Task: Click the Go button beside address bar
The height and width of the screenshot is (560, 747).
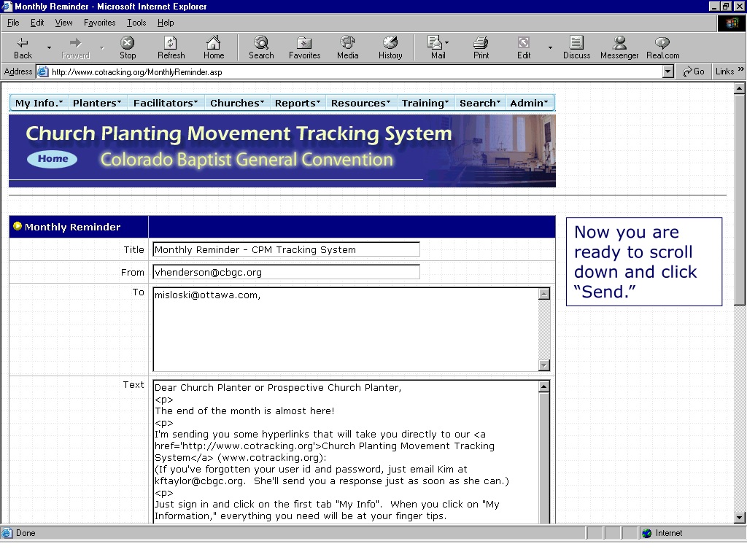Action: 693,71
